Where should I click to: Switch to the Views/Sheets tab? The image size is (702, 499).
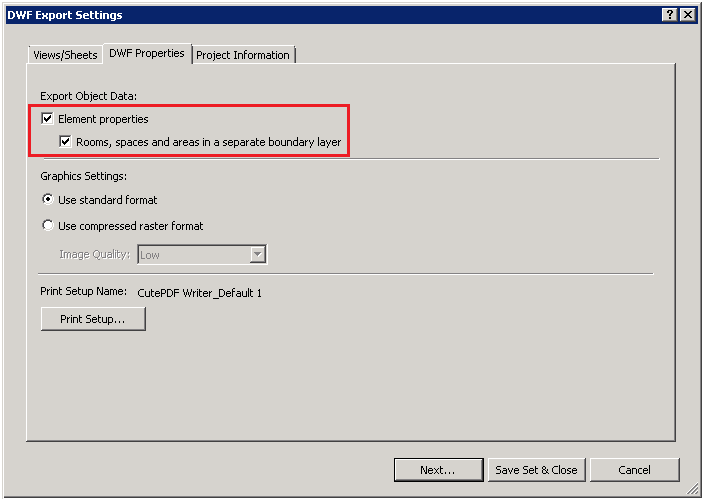coord(65,55)
